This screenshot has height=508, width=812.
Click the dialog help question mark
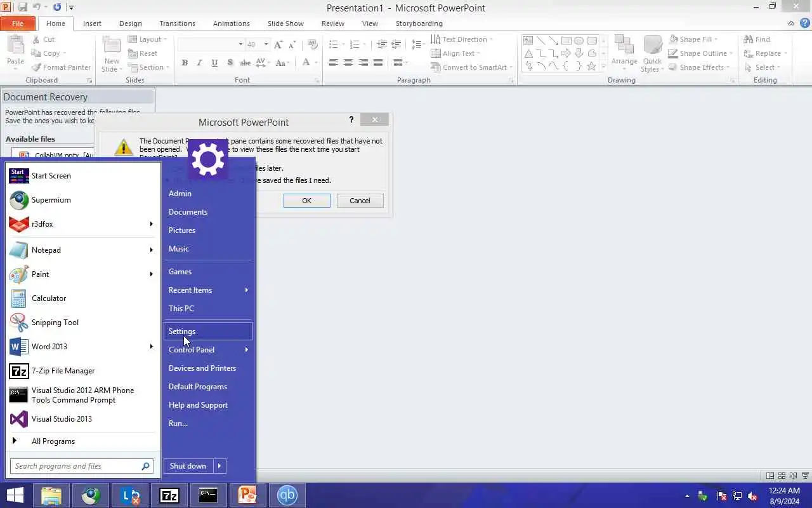pyautogui.click(x=351, y=119)
